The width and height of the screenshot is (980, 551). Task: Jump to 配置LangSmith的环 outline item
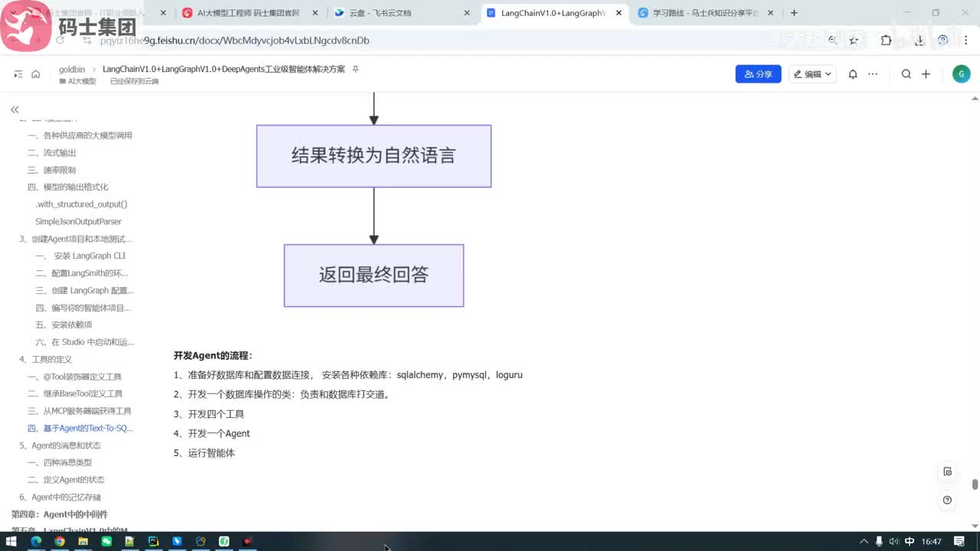coord(82,273)
